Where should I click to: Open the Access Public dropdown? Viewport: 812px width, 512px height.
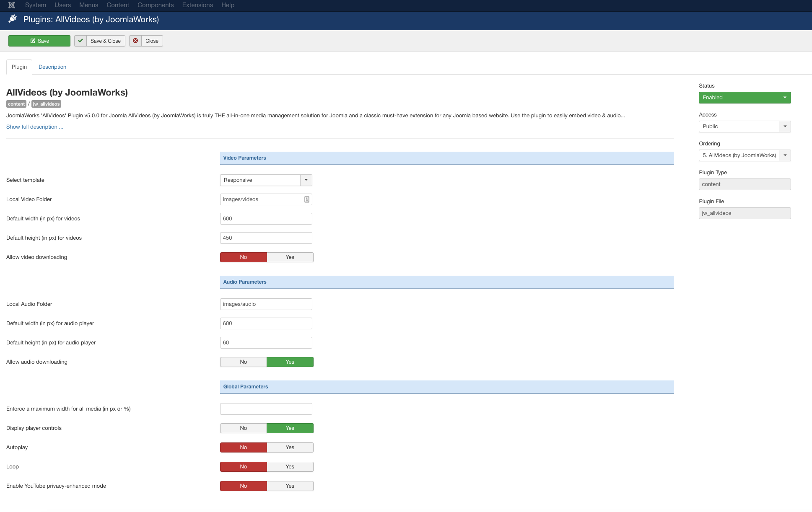click(x=745, y=127)
